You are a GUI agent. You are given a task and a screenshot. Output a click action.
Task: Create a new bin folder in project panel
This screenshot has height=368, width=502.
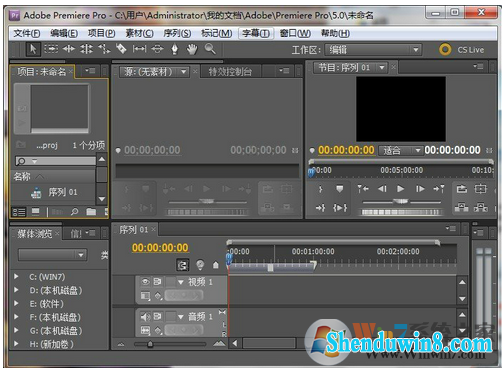pos(91,212)
